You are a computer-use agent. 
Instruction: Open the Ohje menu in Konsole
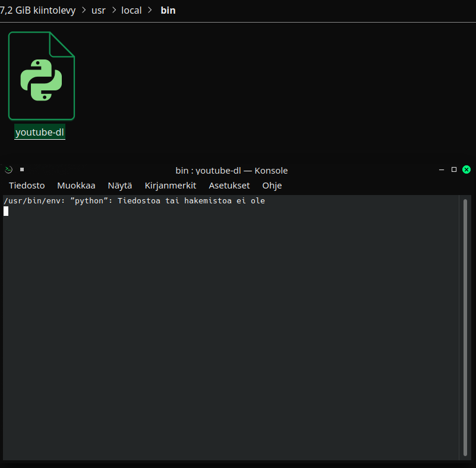tap(272, 186)
